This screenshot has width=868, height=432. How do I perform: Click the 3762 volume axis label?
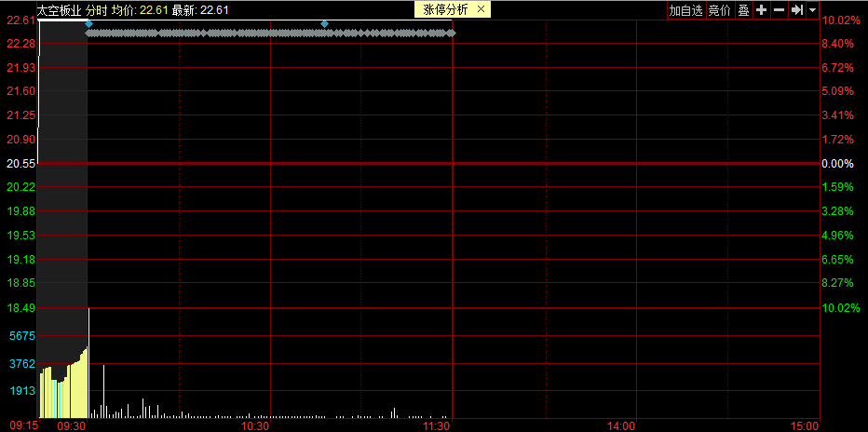22,364
